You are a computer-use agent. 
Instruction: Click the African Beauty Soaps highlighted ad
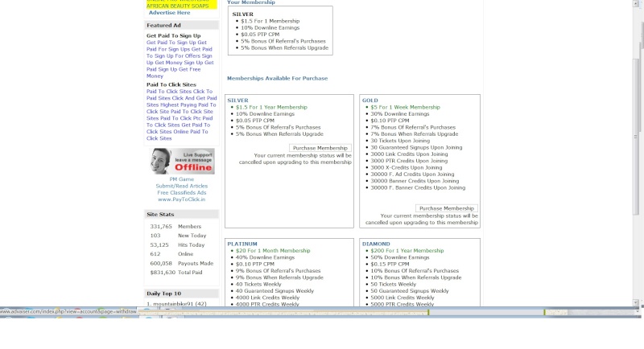point(177,6)
